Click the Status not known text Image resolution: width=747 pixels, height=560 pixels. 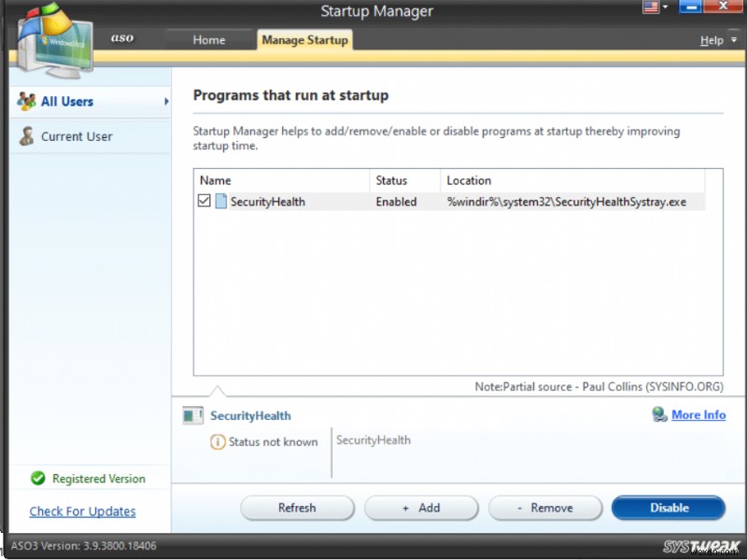(x=273, y=441)
